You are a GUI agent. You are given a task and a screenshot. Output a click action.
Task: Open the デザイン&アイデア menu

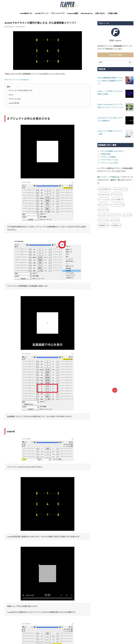tap(58, 14)
